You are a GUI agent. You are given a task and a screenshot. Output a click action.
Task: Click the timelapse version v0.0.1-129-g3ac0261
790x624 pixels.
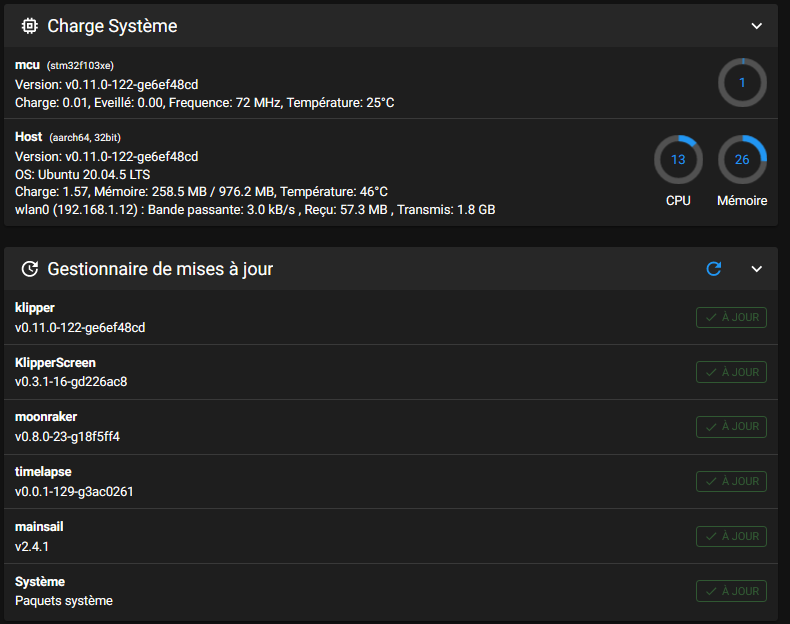click(x=74, y=492)
